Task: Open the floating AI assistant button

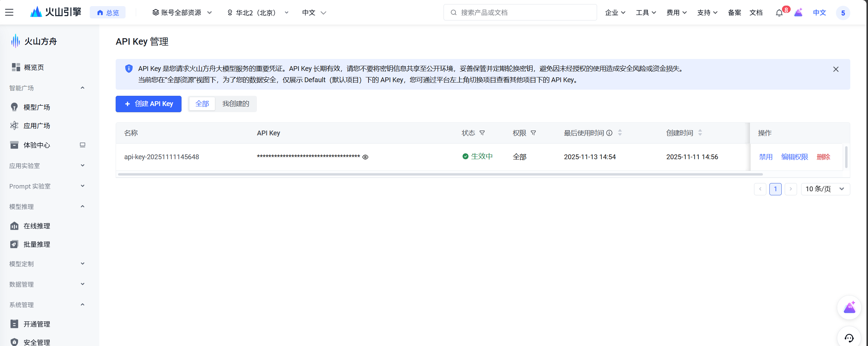Action: 849,307
